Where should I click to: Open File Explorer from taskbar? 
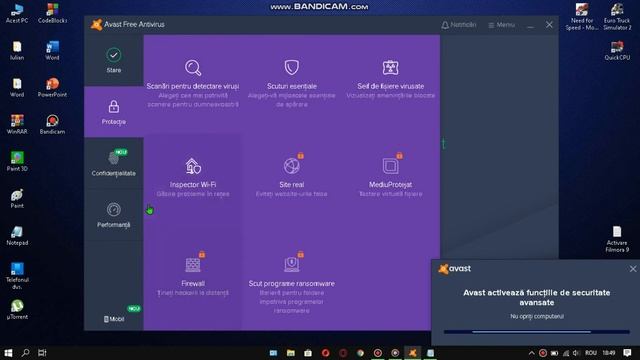291,353
